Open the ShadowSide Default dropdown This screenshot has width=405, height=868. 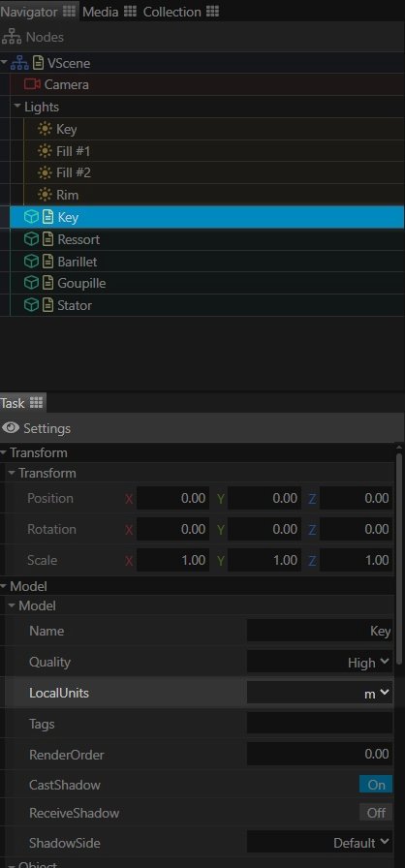319,843
